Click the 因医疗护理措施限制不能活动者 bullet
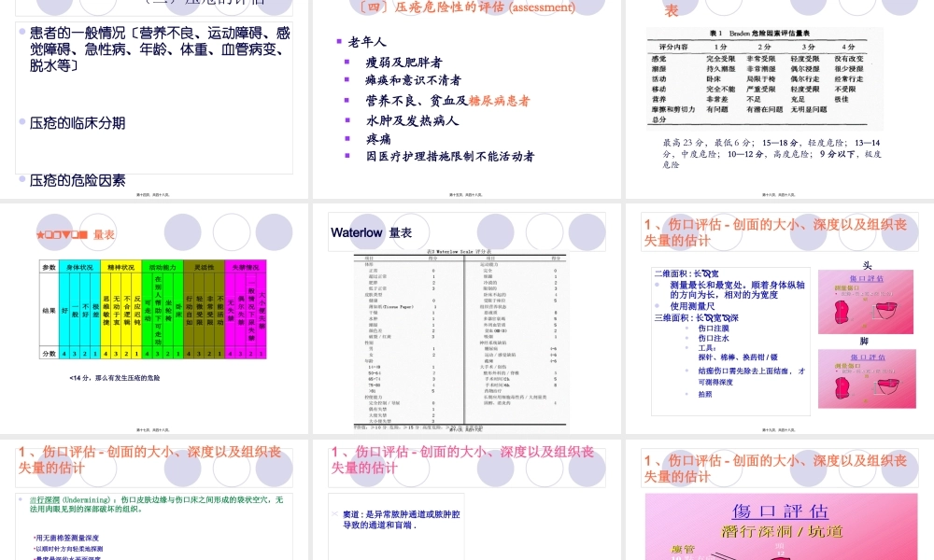Viewport: 934px width, 560px height. coord(450,157)
